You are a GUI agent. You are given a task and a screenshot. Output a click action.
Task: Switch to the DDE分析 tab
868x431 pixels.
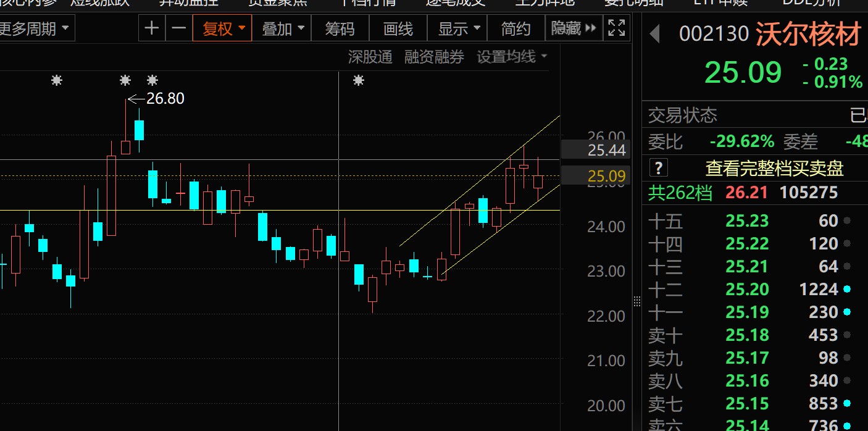812,3
